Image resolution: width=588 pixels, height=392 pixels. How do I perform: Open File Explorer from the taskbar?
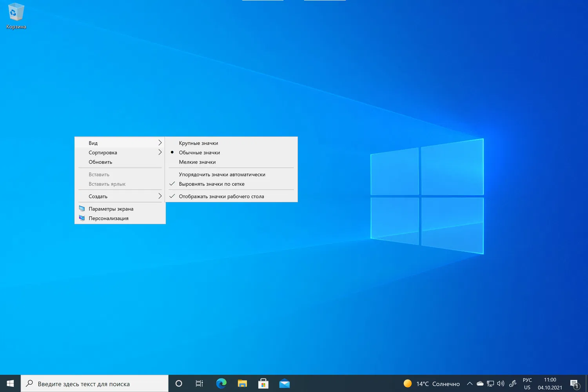pyautogui.click(x=242, y=383)
